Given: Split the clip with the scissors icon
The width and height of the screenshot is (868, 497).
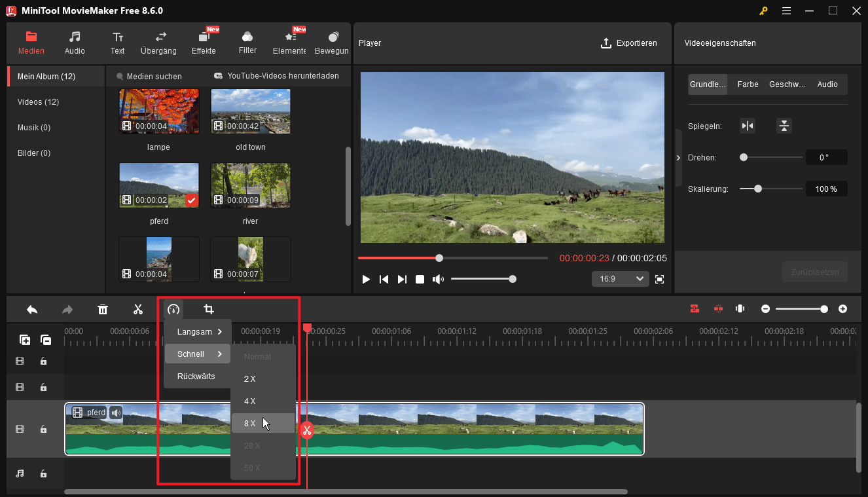Looking at the screenshot, I should pyautogui.click(x=138, y=309).
